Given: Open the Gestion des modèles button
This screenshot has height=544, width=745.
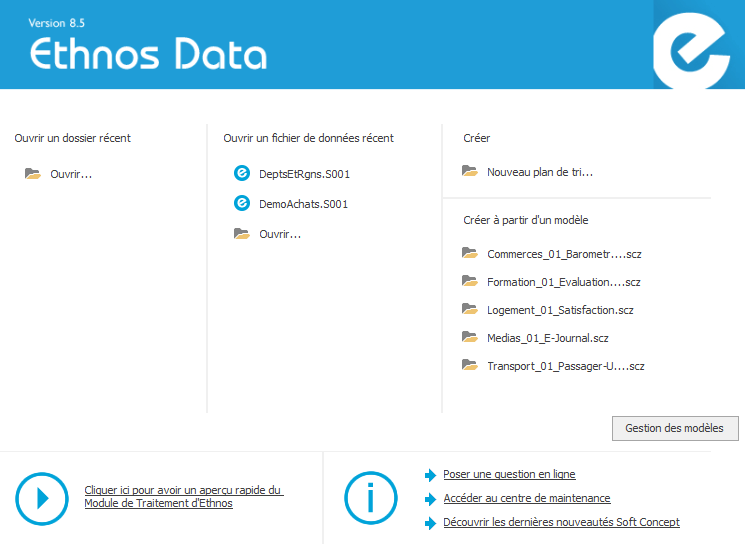Looking at the screenshot, I should click(x=675, y=428).
